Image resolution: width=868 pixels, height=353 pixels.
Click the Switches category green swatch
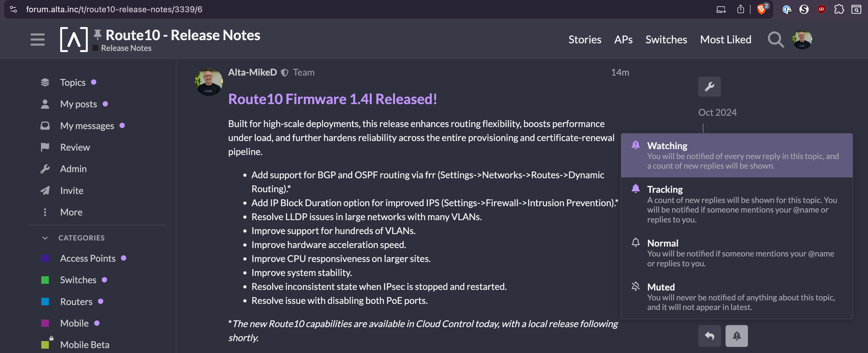[x=45, y=280]
